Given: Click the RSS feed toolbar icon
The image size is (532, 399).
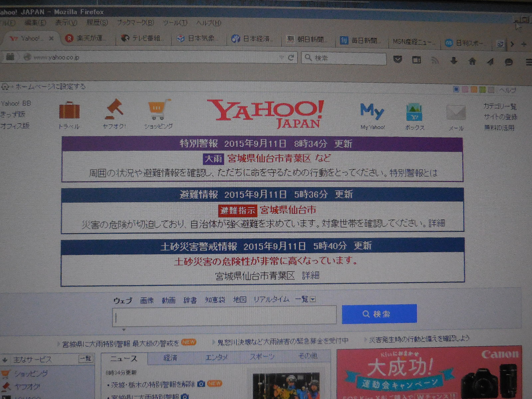Looking at the screenshot, I should pos(435,61).
